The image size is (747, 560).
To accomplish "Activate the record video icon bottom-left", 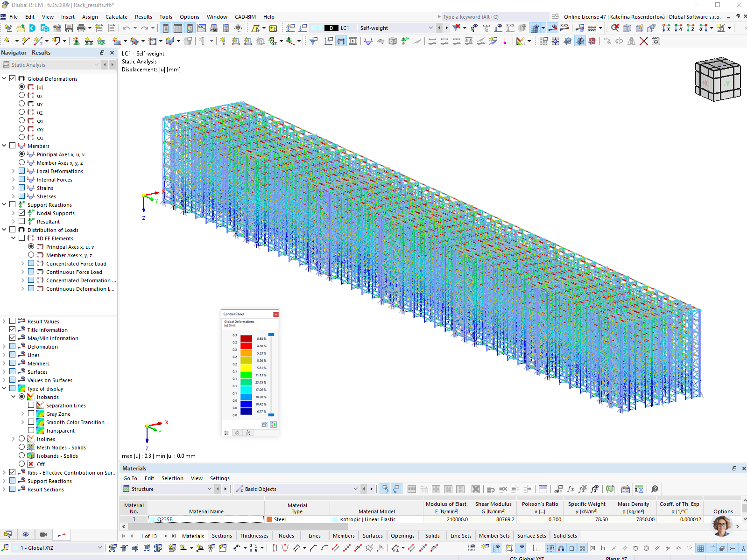I will (44, 534).
